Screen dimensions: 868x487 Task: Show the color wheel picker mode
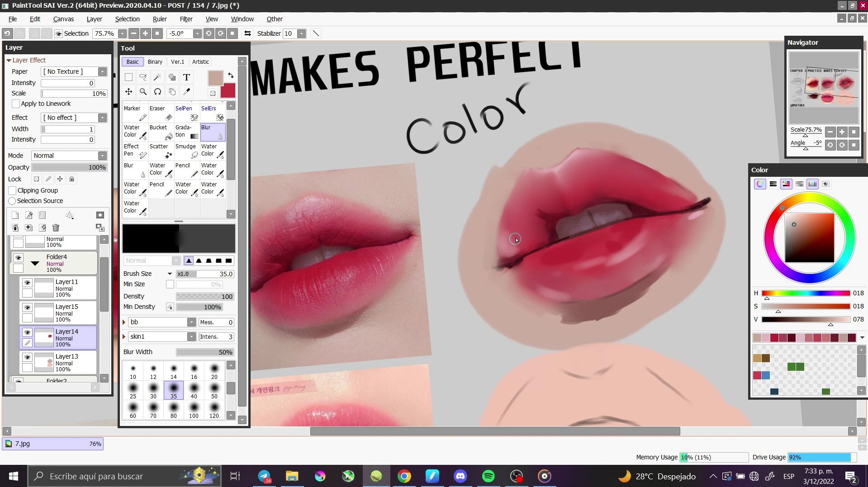point(760,184)
